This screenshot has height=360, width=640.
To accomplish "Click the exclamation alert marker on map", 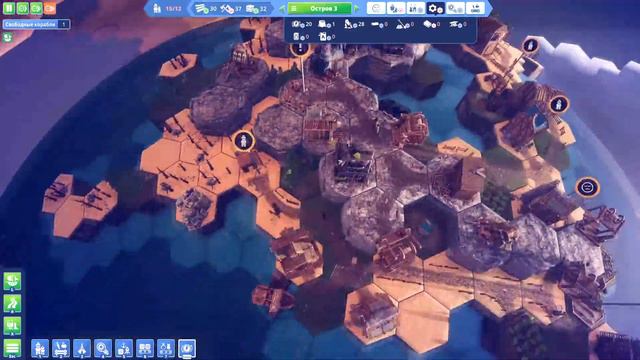I will coord(300,48).
